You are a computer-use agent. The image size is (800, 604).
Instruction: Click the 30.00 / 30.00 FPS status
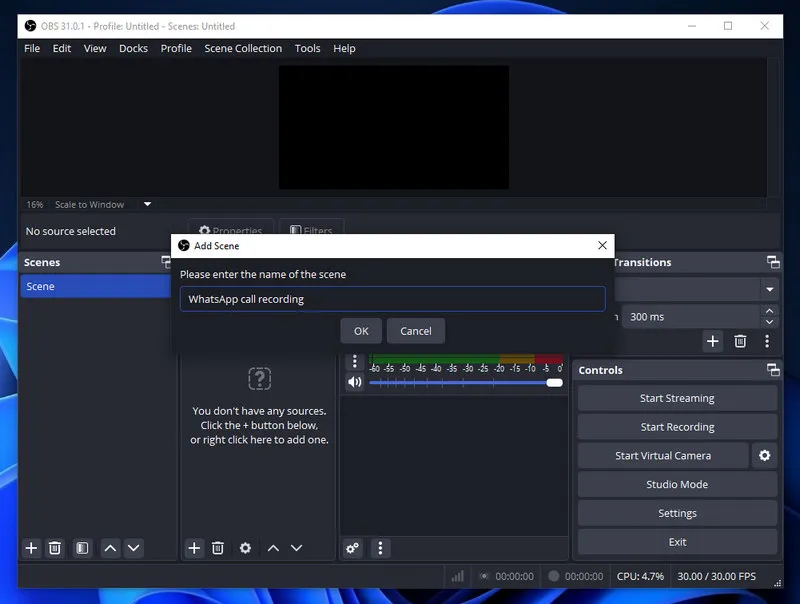click(716, 576)
